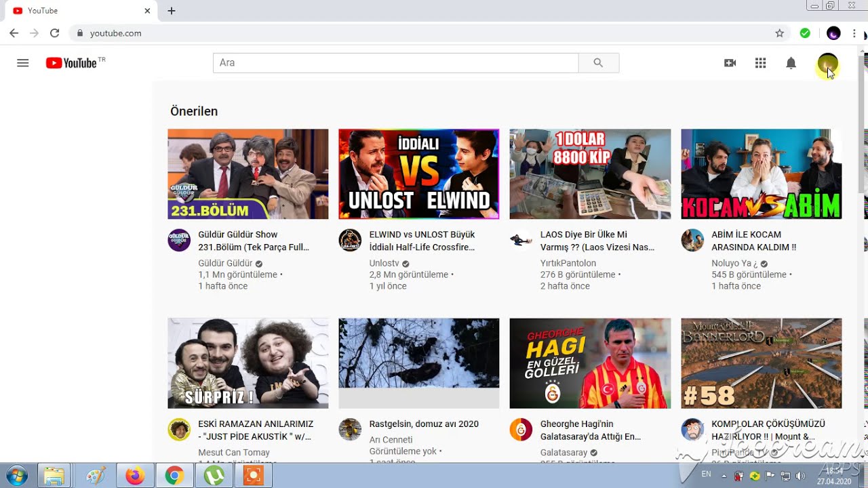
Task: Click Unlostv channel name
Action: [384, 263]
